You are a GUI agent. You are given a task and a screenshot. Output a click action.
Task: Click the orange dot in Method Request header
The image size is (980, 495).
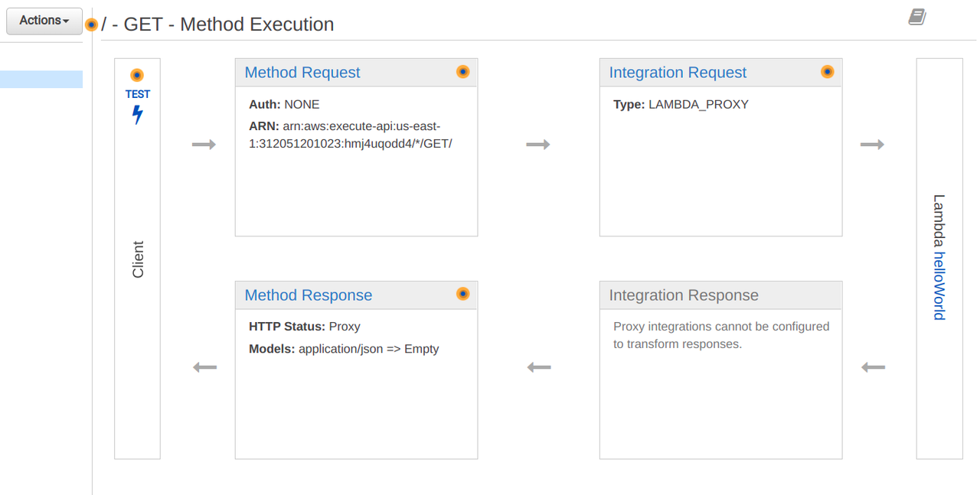(x=462, y=72)
